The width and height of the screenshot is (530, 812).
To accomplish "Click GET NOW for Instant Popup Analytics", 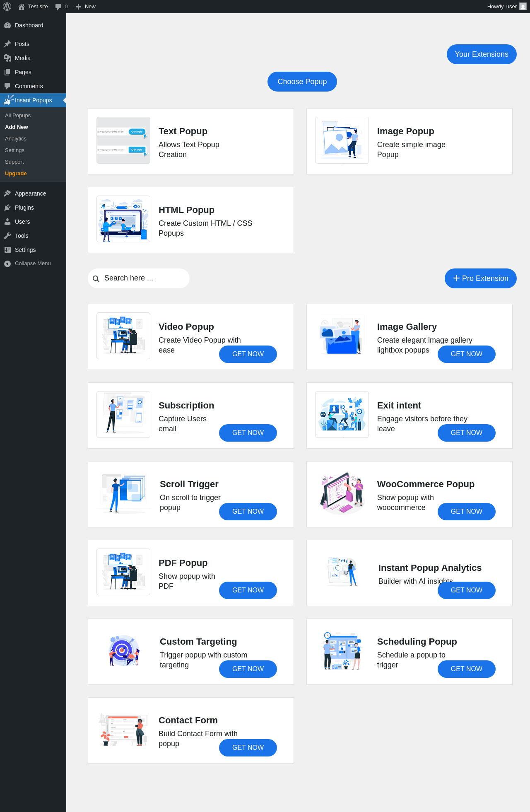I will tap(467, 590).
